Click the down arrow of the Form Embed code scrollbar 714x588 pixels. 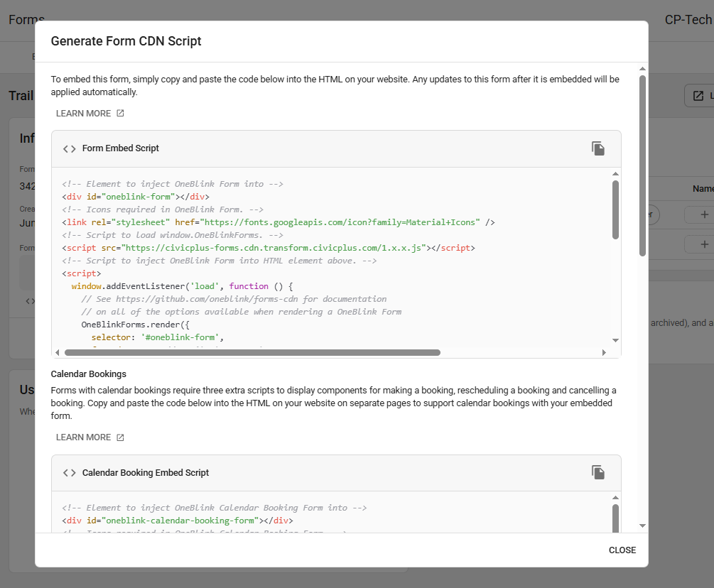[x=616, y=340]
